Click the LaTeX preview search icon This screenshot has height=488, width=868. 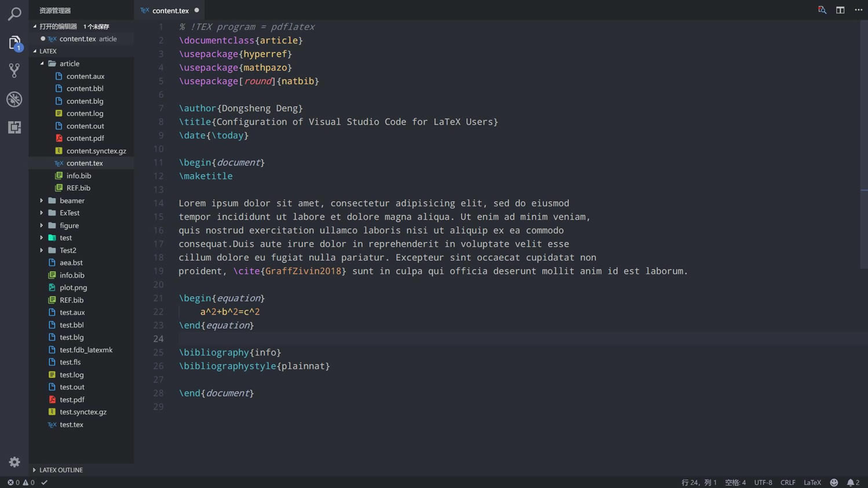(822, 10)
